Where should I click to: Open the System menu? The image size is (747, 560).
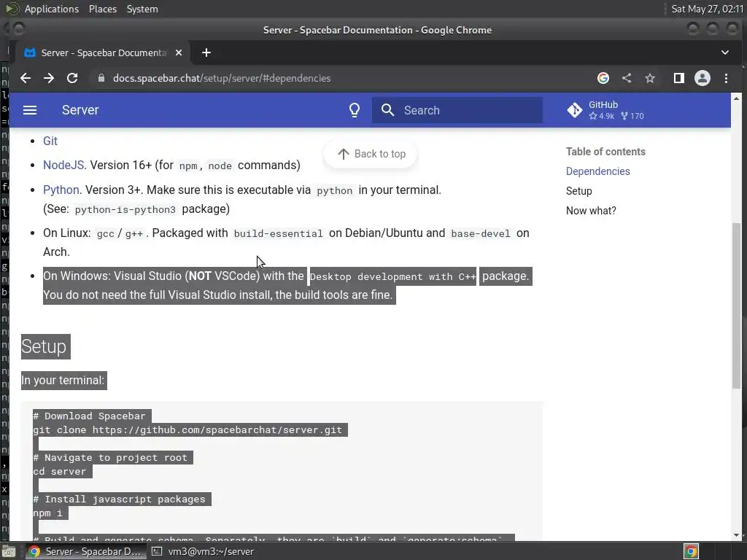tap(142, 9)
